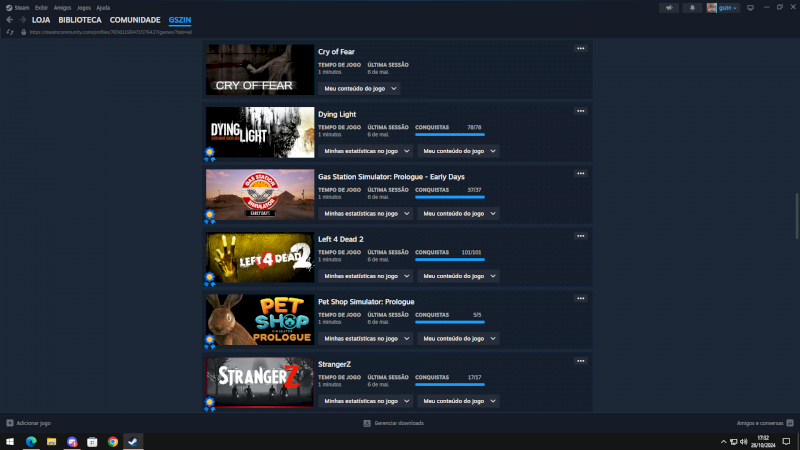Open Google Chrome from the taskbar
Viewport: 800px width, 450px height.
pos(113,441)
